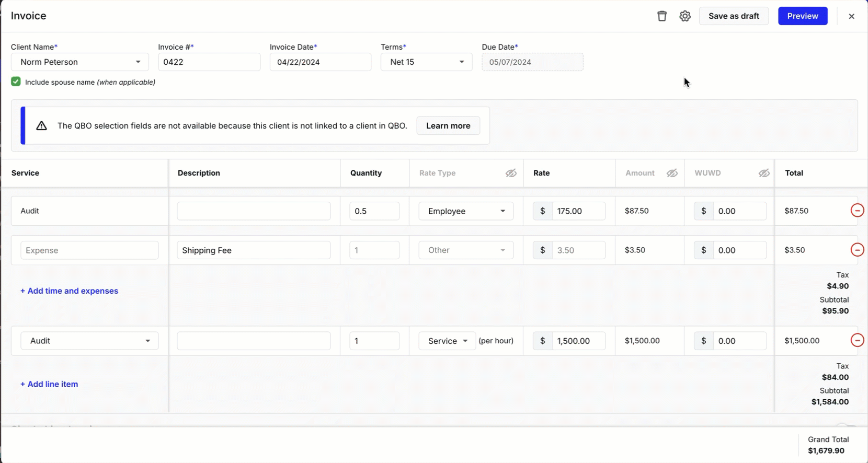Click Save as draft button

(733, 16)
